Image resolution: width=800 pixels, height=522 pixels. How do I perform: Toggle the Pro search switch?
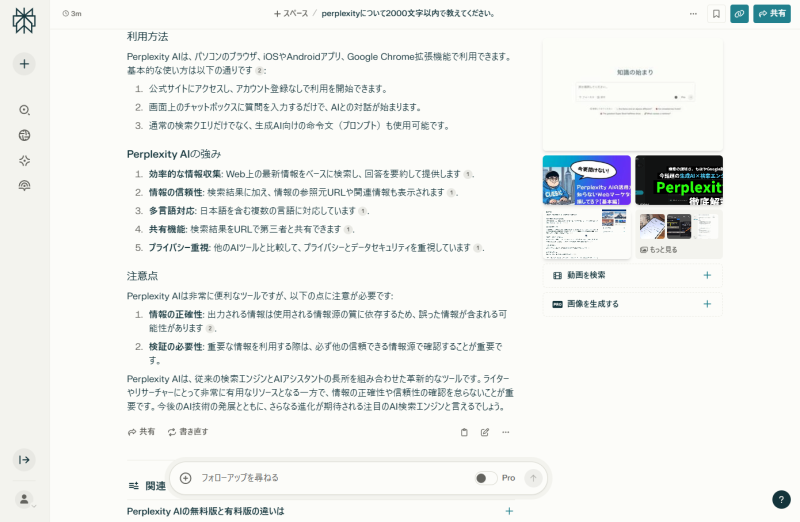click(x=486, y=478)
